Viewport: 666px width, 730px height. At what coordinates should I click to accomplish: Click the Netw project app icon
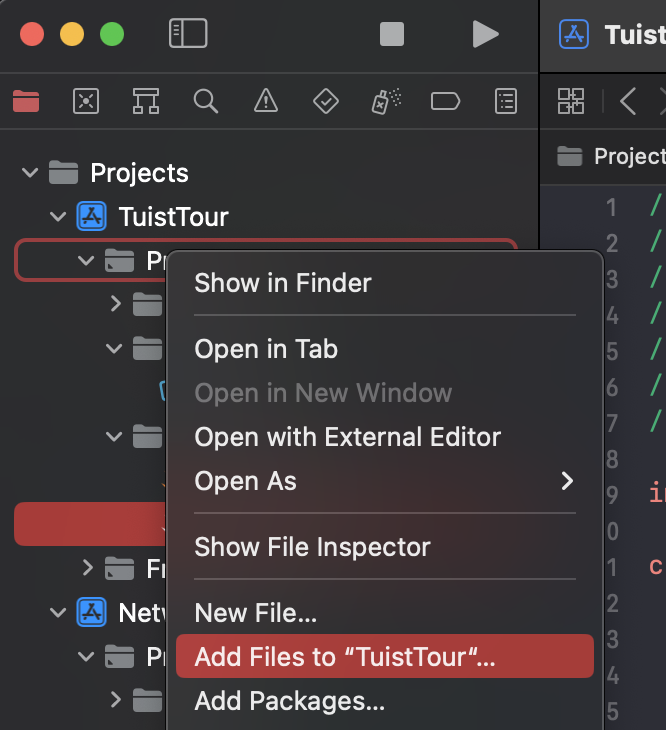[92, 612]
